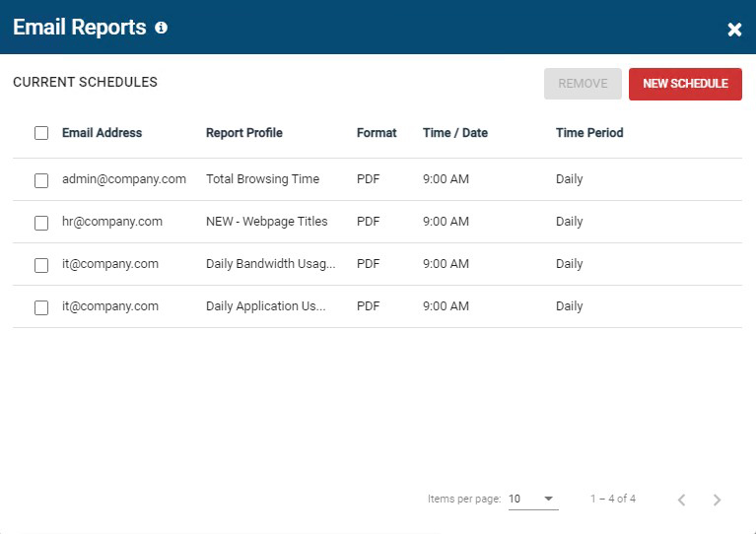The width and height of the screenshot is (756, 534).
Task: Click the Time Period column header
Action: 589,133
